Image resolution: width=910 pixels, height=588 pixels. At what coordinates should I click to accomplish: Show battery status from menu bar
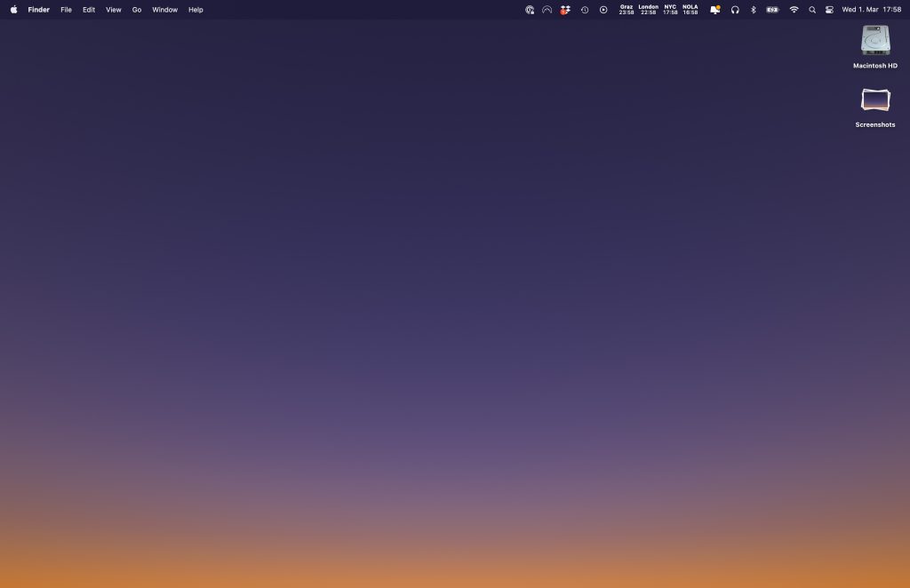[x=772, y=10]
